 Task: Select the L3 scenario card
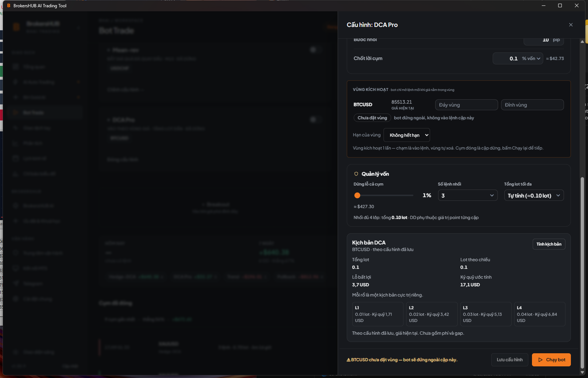point(485,314)
